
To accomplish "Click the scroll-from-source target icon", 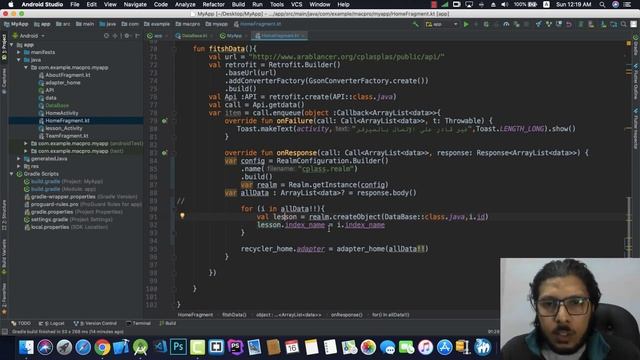I will coord(107,36).
